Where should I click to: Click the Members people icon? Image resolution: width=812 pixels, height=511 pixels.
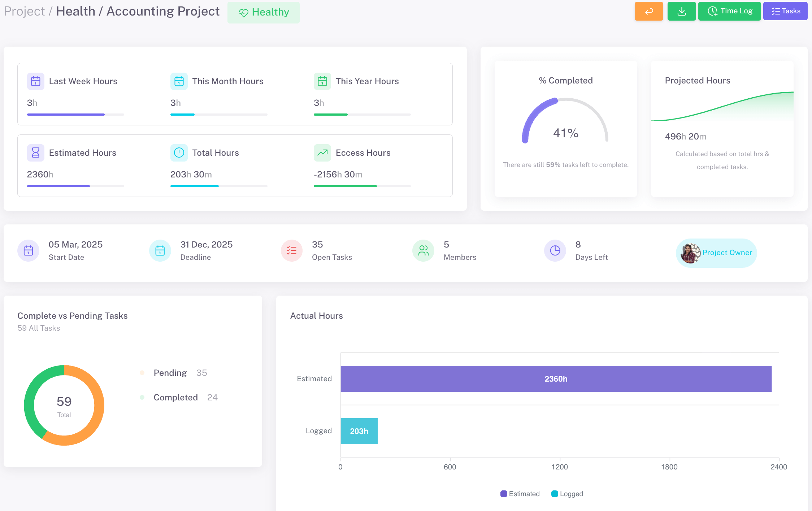point(423,250)
